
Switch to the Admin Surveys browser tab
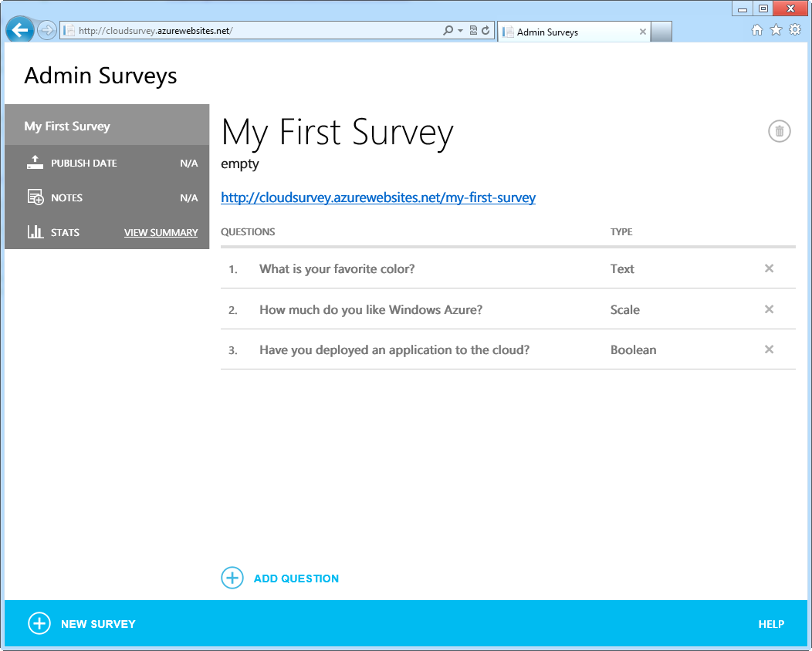click(573, 32)
